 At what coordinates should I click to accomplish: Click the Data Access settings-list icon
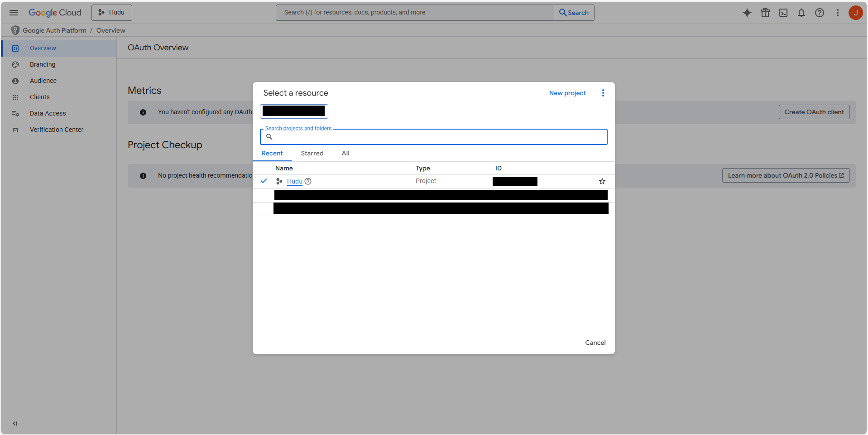(15, 113)
